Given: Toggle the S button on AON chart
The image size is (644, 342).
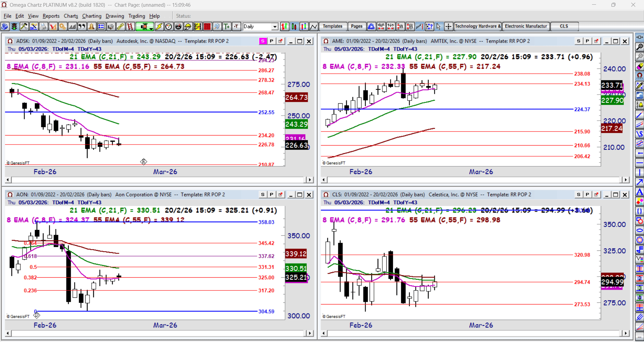Looking at the screenshot, I should pos(263,194).
